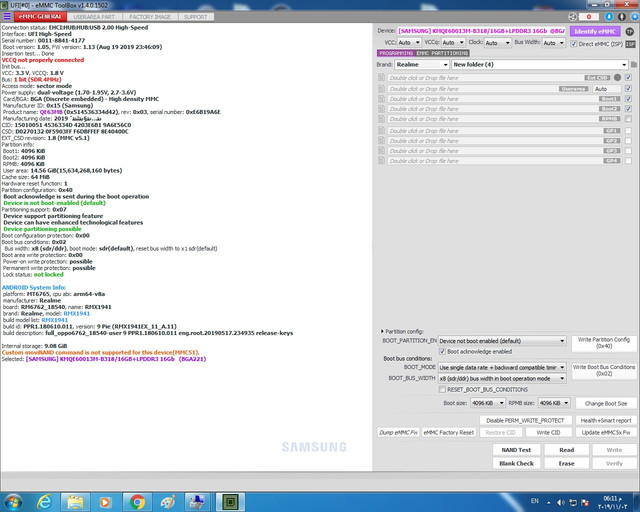
Task: Toggle Boot acknowledge enabled checkbox
Action: (442, 352)
